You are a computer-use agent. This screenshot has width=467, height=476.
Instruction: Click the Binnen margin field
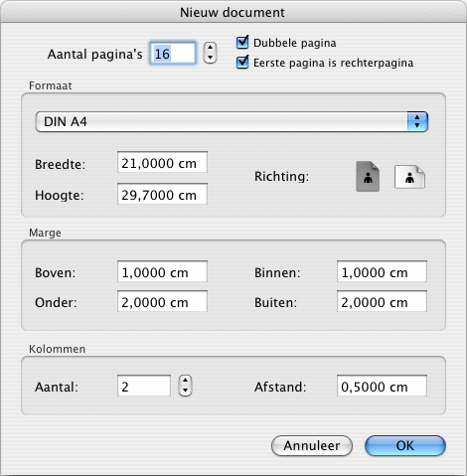(382, 271)
